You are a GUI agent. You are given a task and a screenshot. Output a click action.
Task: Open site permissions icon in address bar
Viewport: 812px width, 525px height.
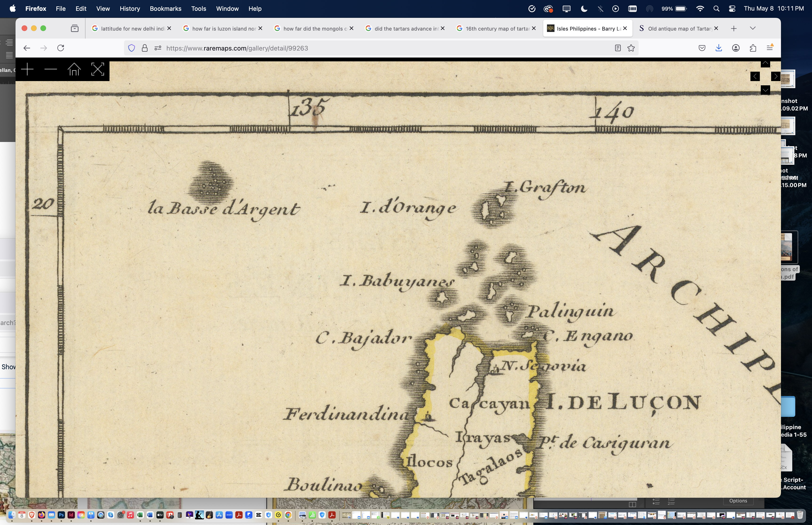[x=157, y=48]
